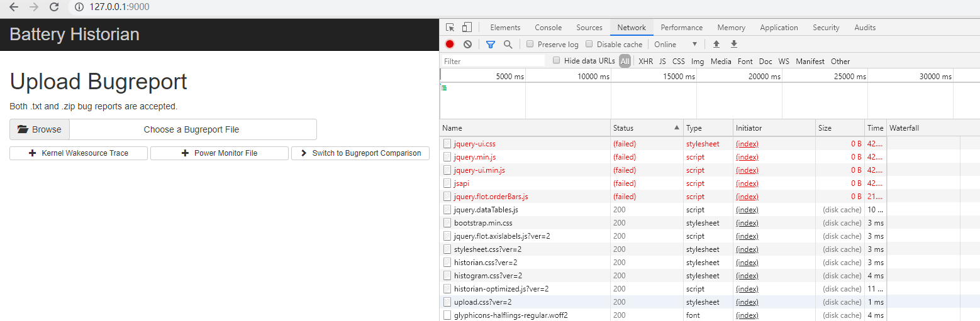Image resolution: width=980 pixels, height=321 pixels.
Task: Enable the Preserve log checkbox
Action: point(530,44)
